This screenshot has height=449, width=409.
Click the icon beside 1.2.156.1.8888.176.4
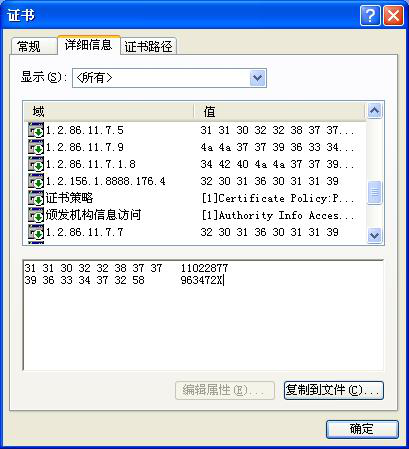[36, 181]
